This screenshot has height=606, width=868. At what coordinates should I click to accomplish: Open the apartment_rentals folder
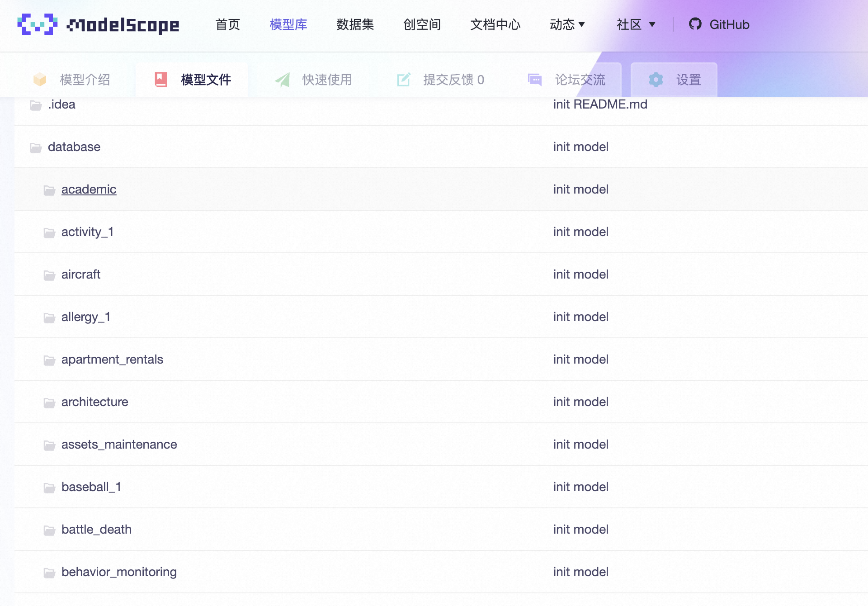pyautogui.click(x=112, y=360)
